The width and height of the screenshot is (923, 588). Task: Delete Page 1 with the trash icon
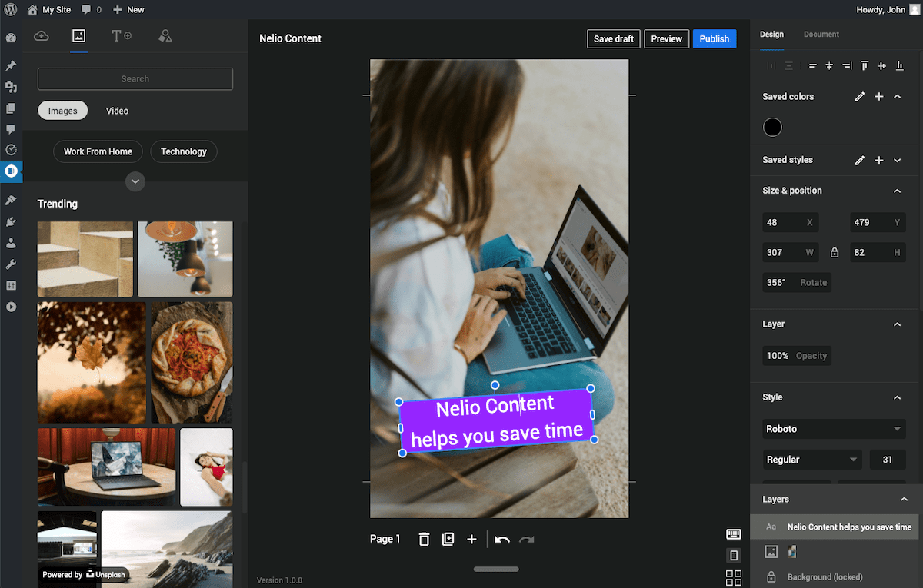click(x=424, y=539)
